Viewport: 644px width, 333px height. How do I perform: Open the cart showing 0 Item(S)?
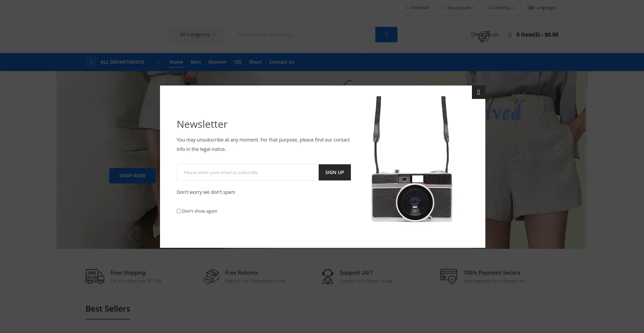533,35
